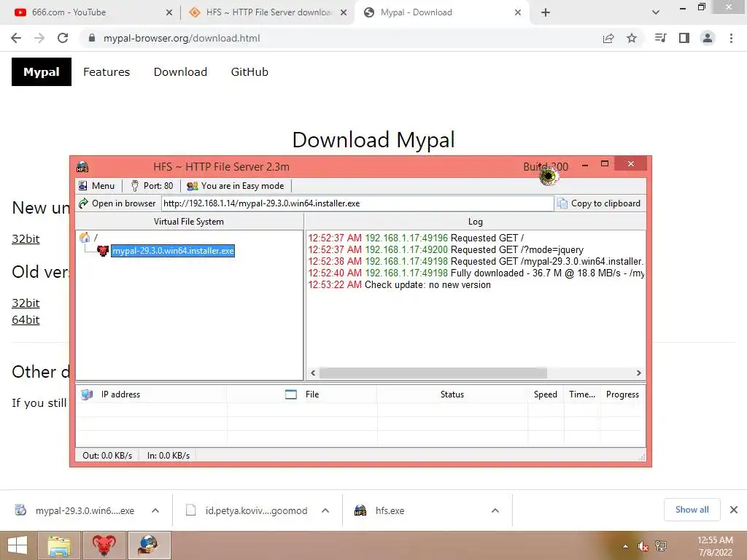The height and width of the screenshot is (560, 747).
Task: Click the browser address bar
Action: [340, 38]
